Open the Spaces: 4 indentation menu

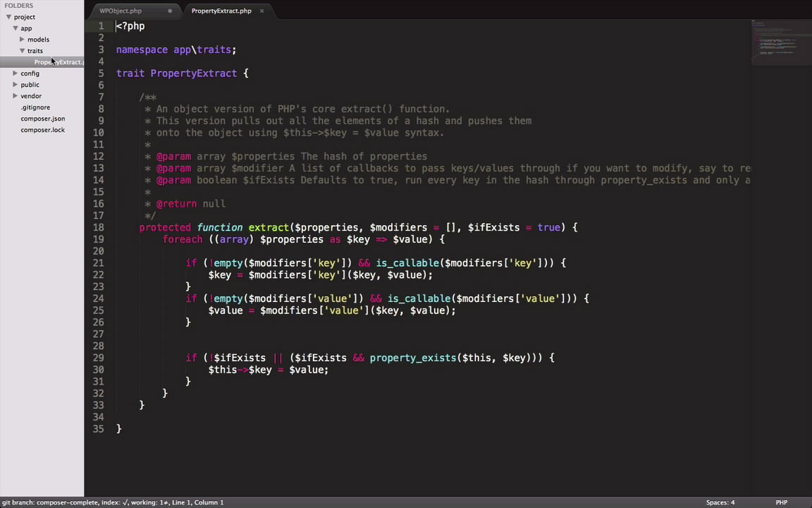[x=720, y=502]
